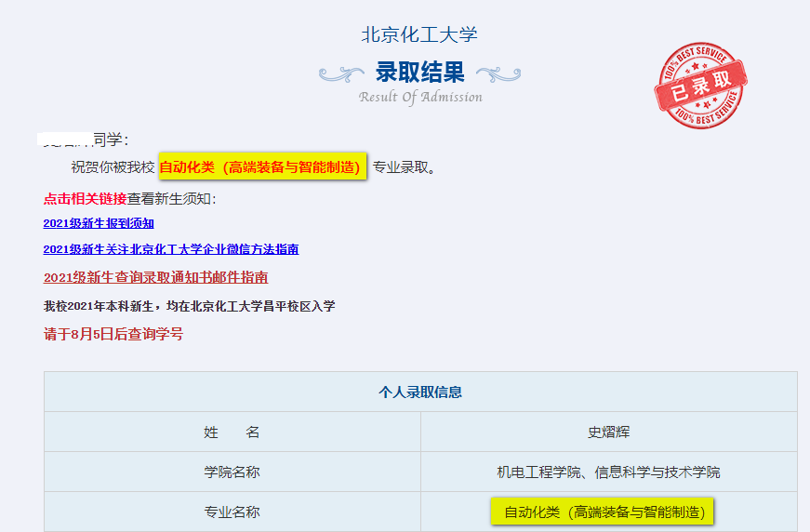Screen dimensions: 810x532
Task: Click the 录取结果 heading
Action: 420,72
